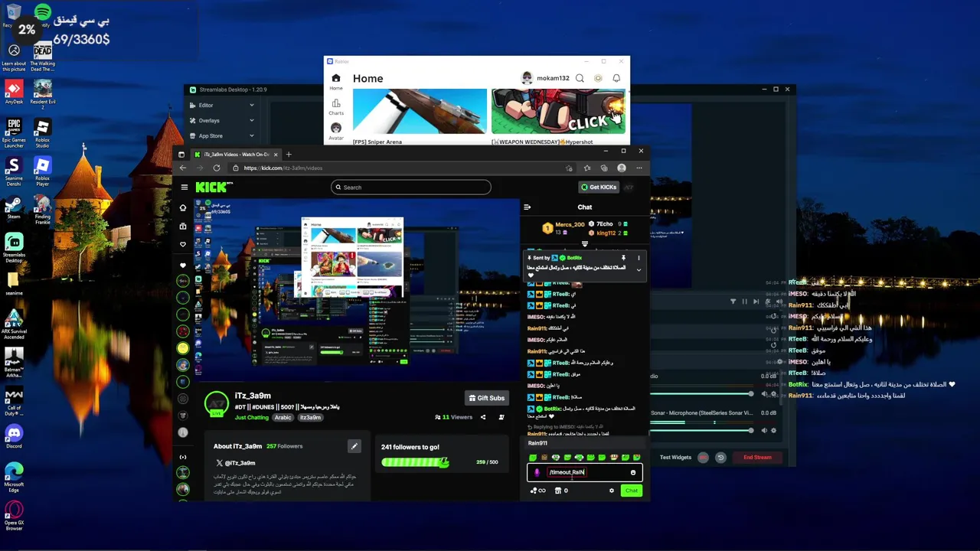Open Roblox notifications bell
The width and height of the screenshot is (980, 551).
click(616, 78)
